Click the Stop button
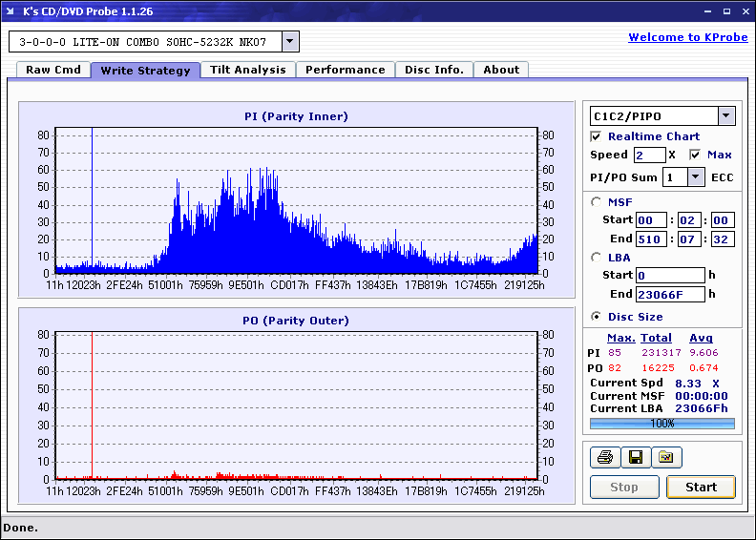 click(624, 487)
